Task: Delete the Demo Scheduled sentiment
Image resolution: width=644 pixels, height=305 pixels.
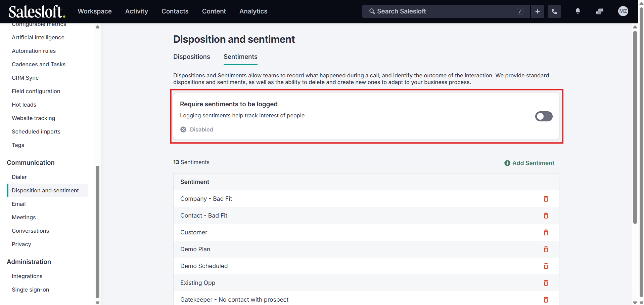Action: [546, 266]
